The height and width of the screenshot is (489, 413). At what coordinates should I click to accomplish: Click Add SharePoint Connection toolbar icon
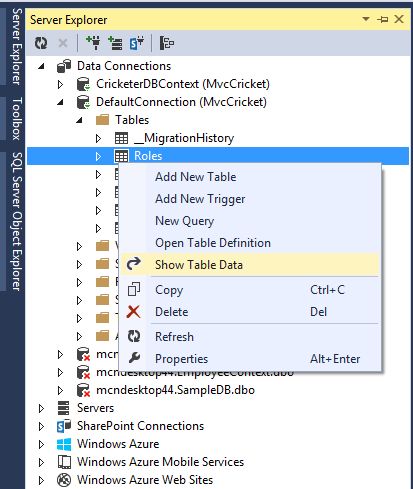(x=137, y=43)
